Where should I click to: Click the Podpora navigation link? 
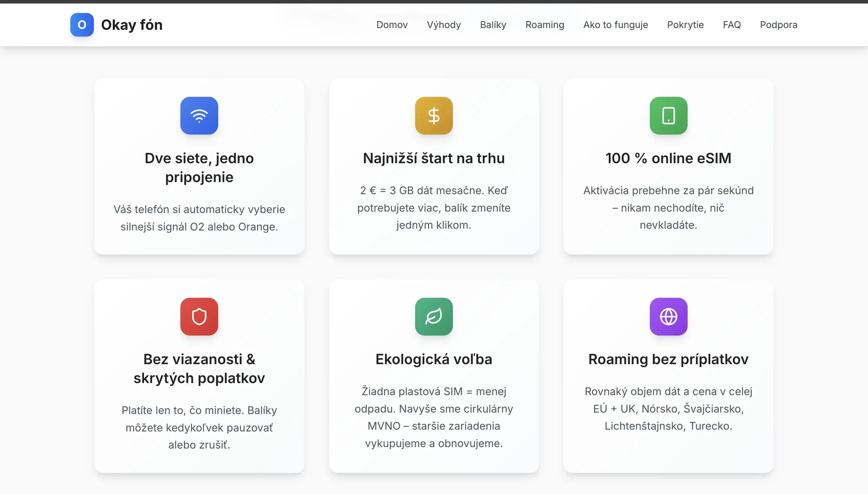pyautogui.click(x=779, y=25)
